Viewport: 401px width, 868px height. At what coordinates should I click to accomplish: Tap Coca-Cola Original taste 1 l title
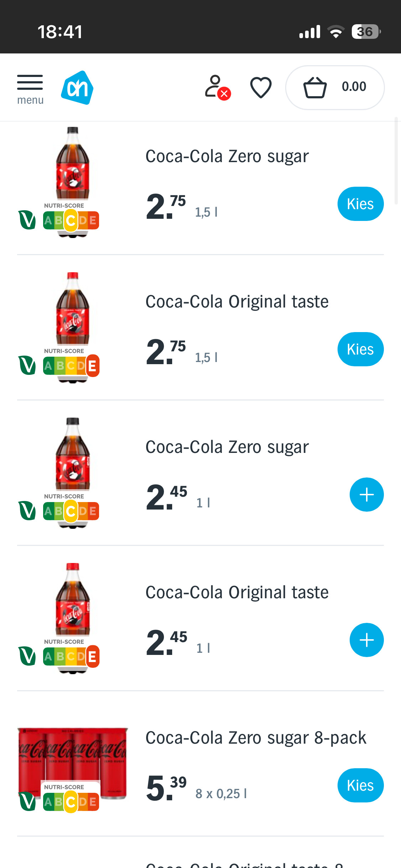(x=237, y=592)
